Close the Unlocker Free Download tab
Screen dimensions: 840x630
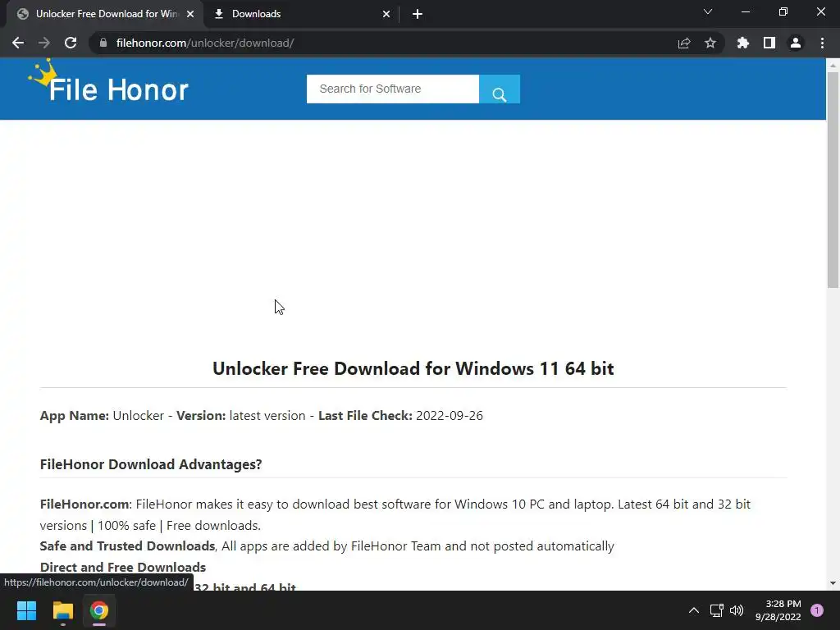click(190, 14)
